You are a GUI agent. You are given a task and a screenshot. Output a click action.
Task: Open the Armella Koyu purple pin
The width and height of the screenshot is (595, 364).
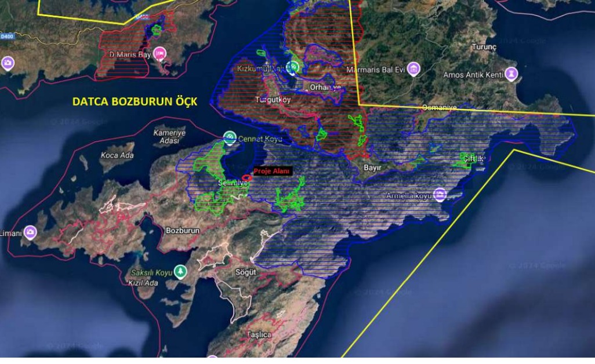[x=440, y=194]
